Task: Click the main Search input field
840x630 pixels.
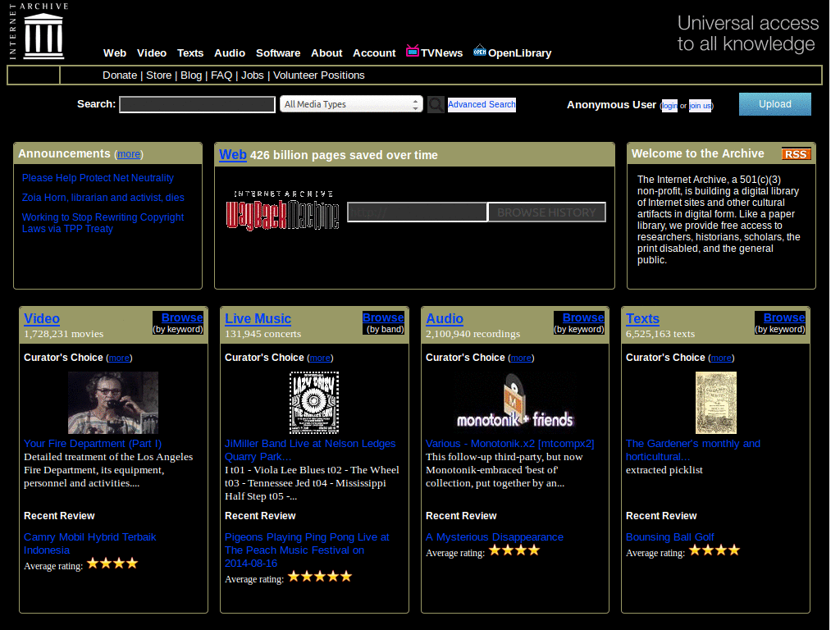Action: coord(197,104)
